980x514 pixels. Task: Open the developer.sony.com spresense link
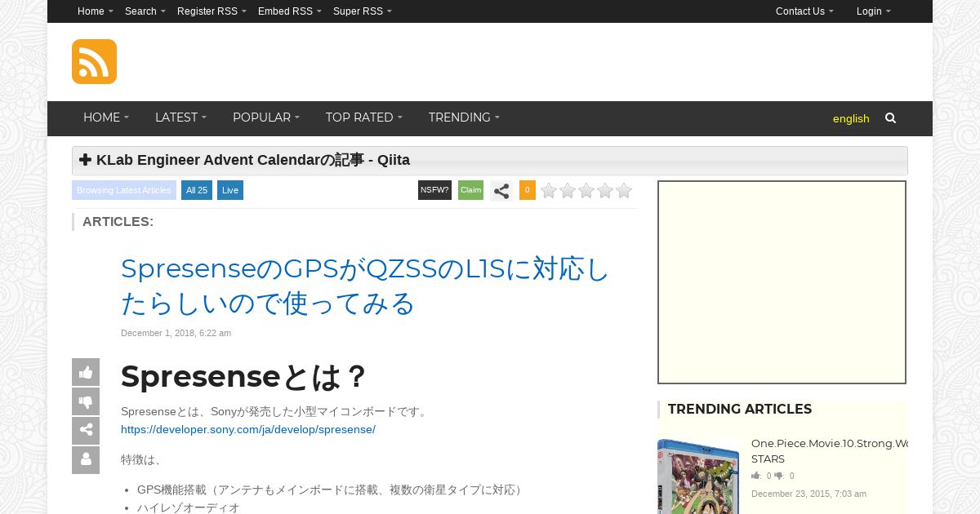(x=248, y=429)
